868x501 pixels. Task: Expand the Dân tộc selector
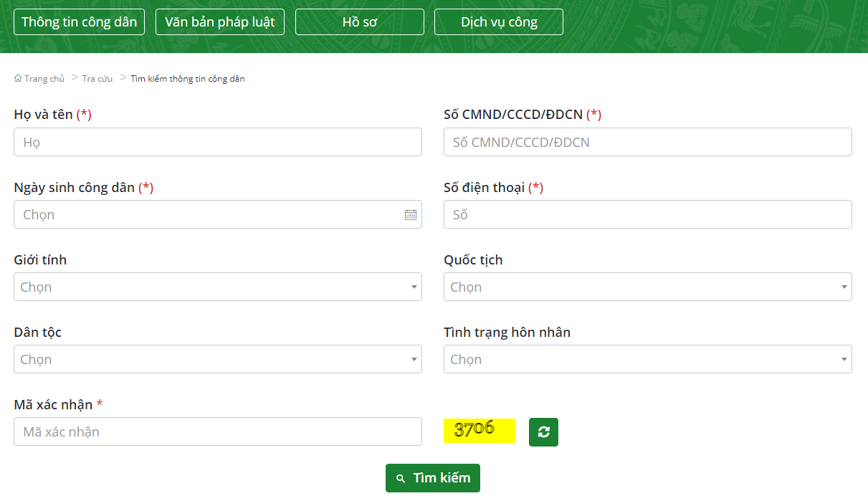point(414,359)
